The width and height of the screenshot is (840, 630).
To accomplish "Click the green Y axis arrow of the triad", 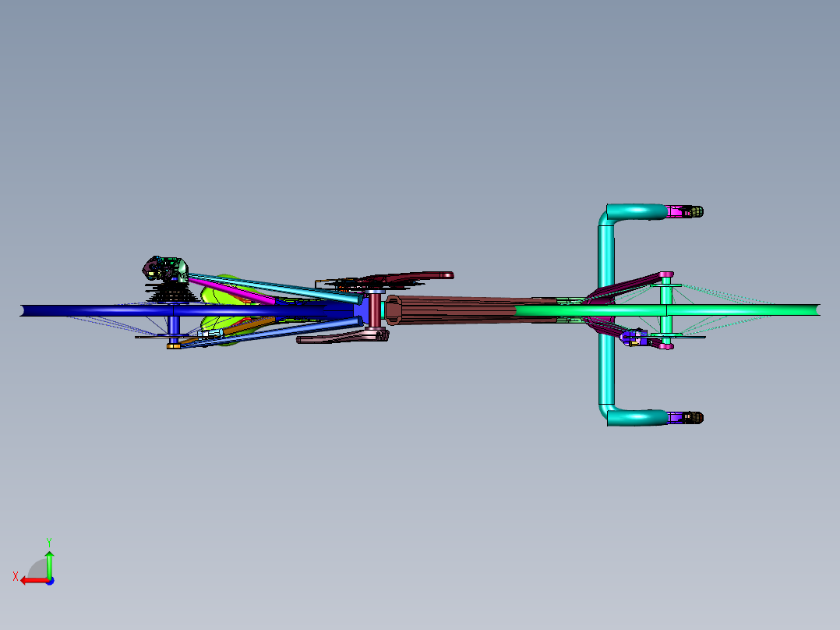I will pos(49,565).
